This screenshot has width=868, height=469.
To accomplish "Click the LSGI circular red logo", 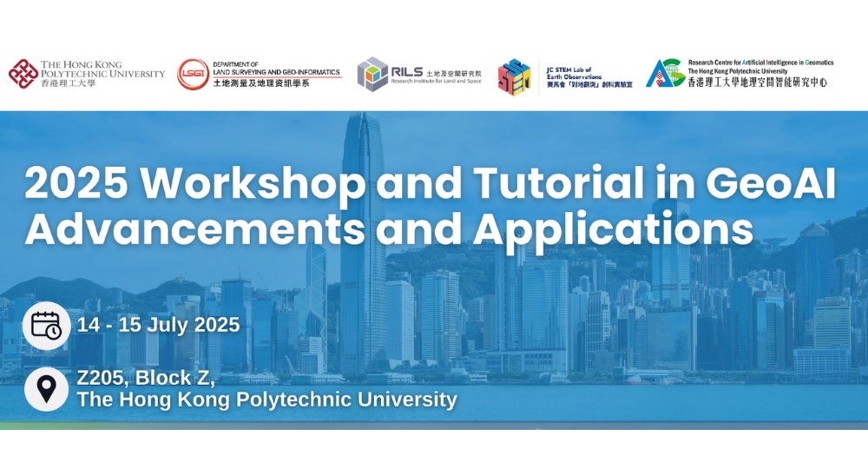I will pos(193,75).
